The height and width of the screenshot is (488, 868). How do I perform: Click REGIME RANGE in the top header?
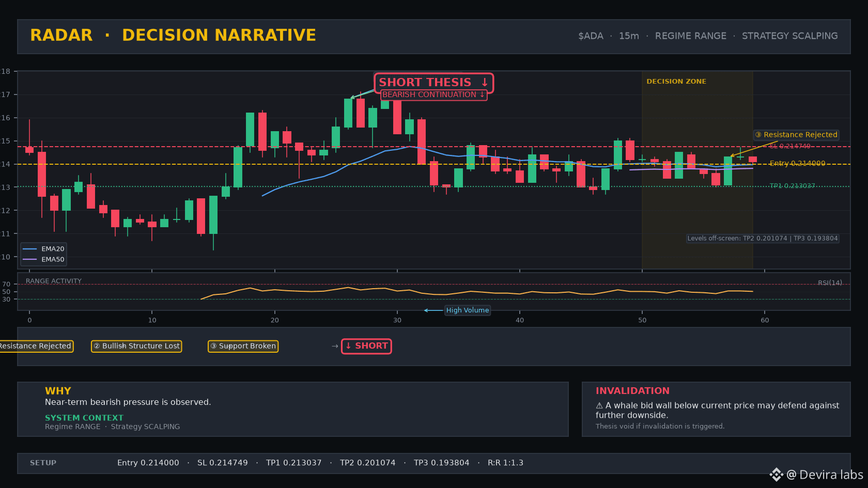(x=690, y=36)
